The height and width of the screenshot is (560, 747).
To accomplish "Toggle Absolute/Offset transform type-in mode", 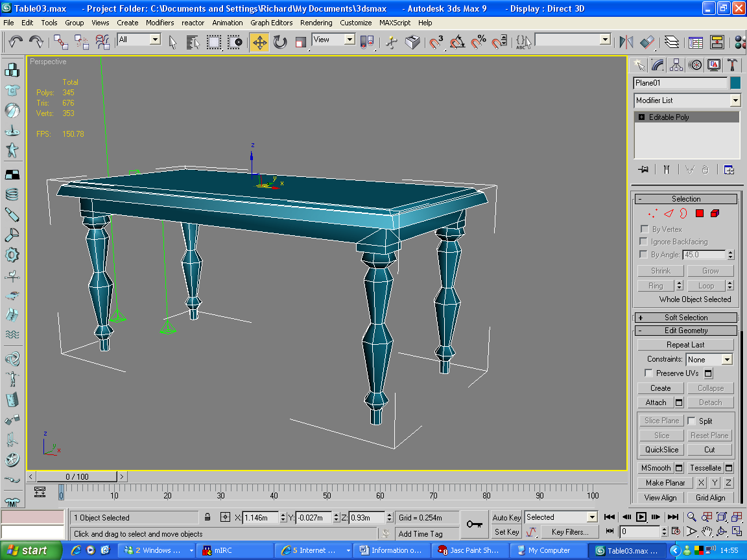I will (x=226, y=517).
